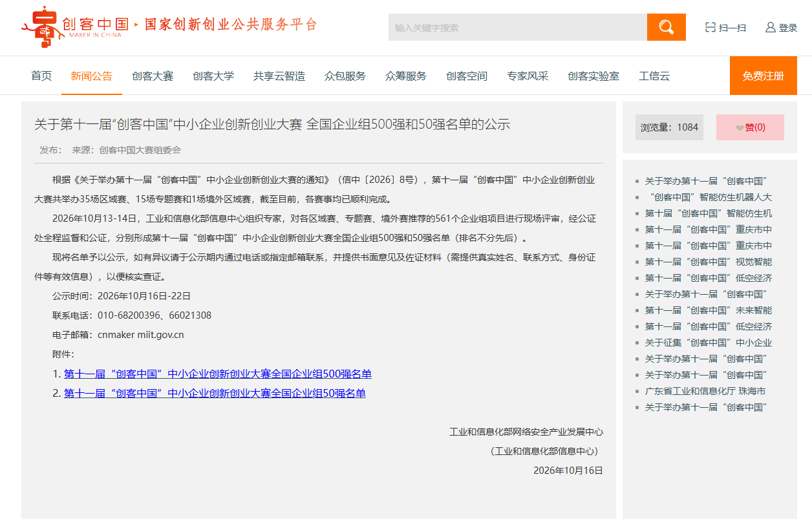
Task: Click the email cnmaker miit.gov.cn line
Action: (118, 335)
